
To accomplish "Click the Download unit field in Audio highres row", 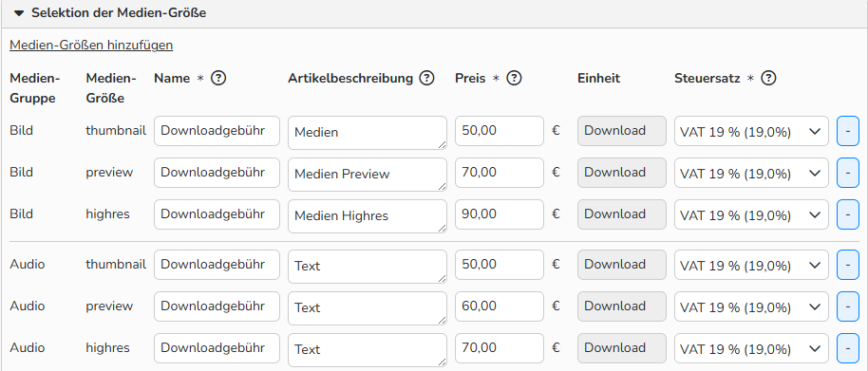I will (622, 348).
